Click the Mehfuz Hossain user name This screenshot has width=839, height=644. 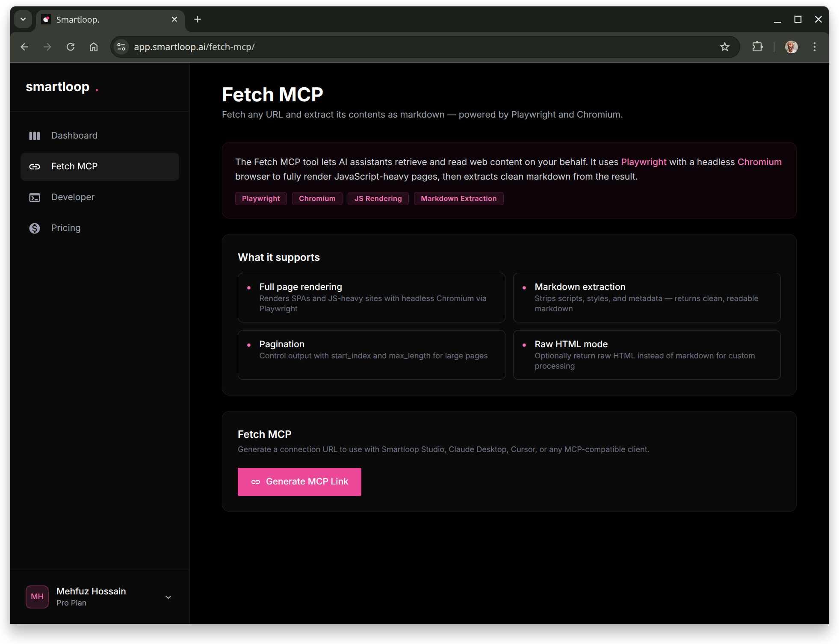pos(91,591)
